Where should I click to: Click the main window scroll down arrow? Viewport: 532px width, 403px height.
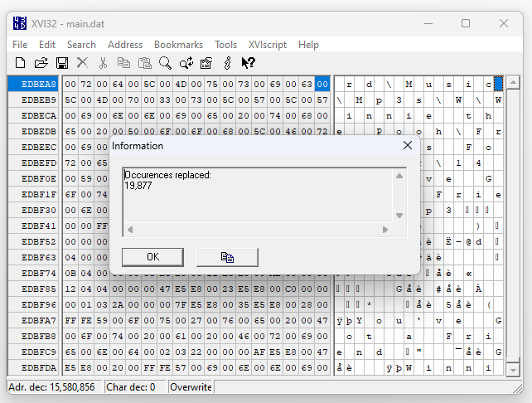(513, 370)
